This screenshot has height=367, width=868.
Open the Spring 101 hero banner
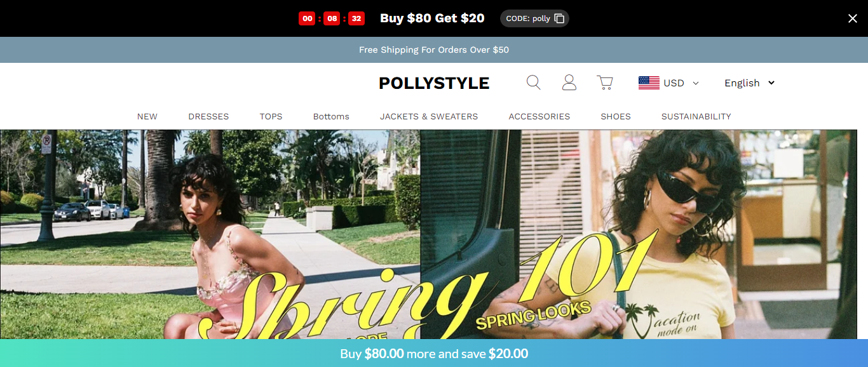(428, 234)
